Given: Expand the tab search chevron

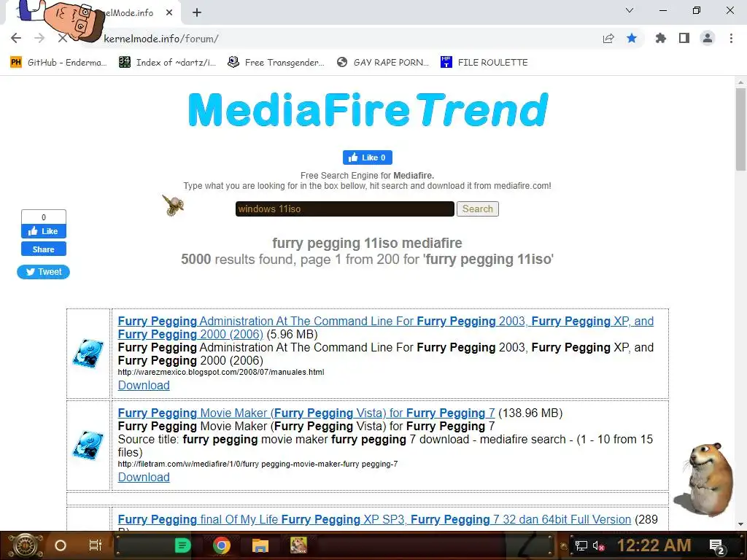Looking at the screenshot, I should (x=630, y=10).
